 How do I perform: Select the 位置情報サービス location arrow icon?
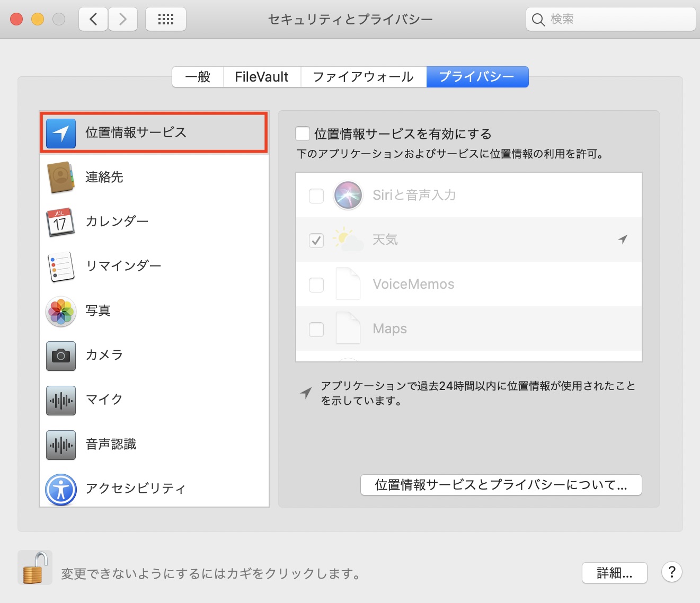tap(61, 133)
